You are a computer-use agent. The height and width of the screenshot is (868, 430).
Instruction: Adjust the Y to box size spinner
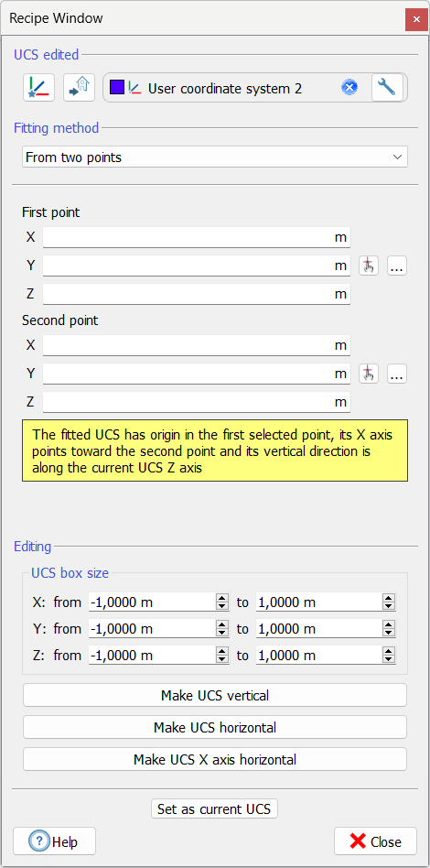[x=389, y=629]
